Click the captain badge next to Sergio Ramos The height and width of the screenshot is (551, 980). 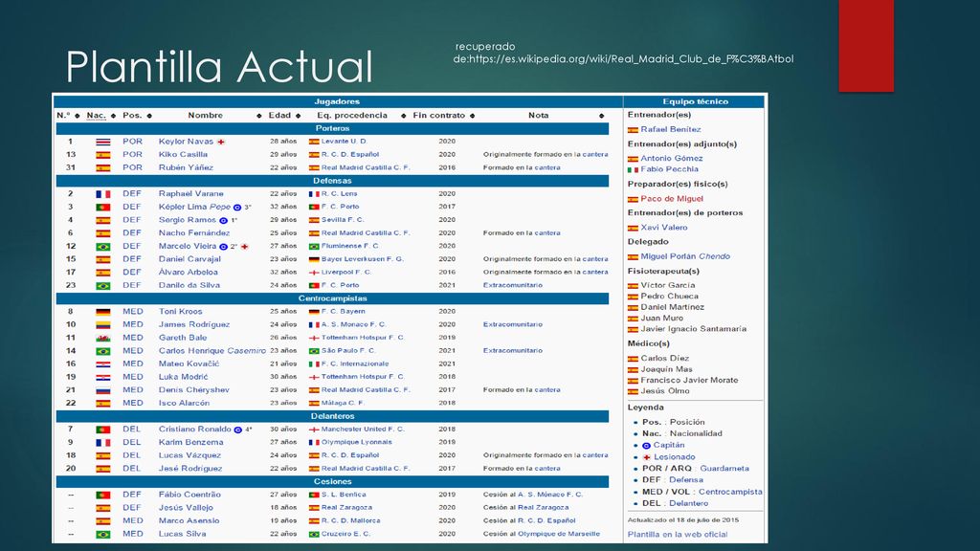pyautogui.click(x=224, y=221)
